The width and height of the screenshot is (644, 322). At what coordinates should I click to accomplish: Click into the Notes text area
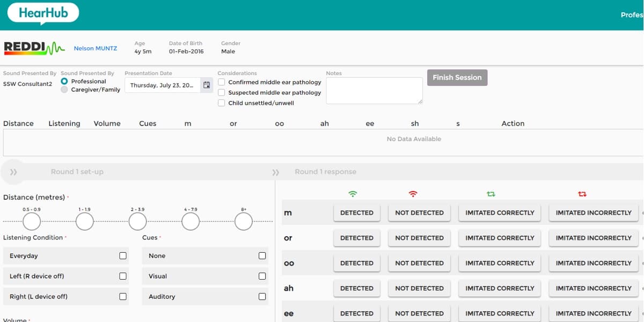pyautogui.click(x=374, y=91)
